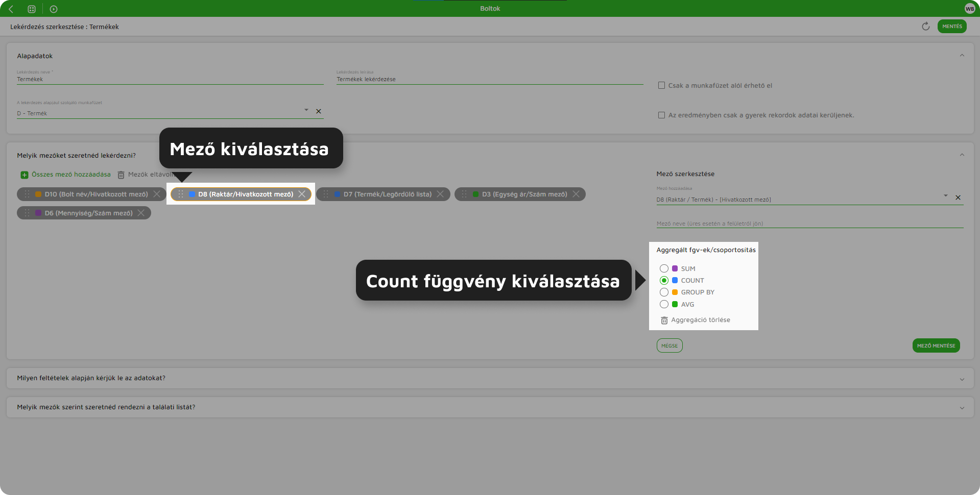Click the Lekérdezés neve input field

(x=170, y=79)
